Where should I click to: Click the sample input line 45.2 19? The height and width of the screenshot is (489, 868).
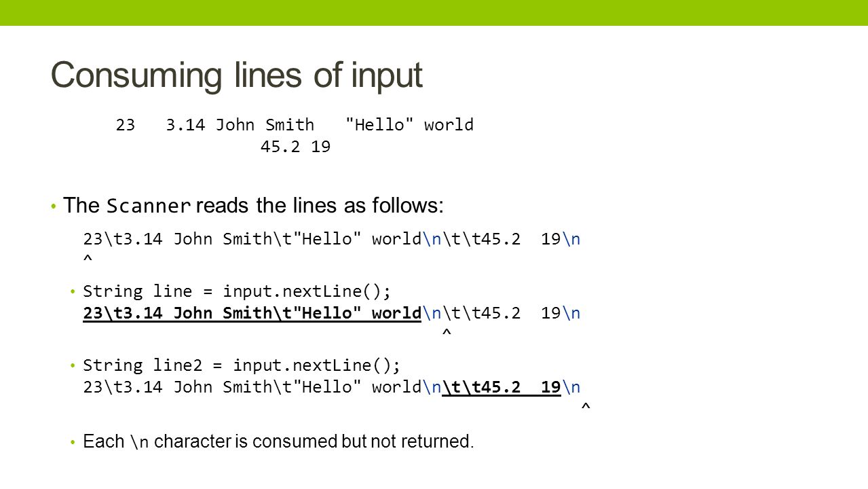295,147
